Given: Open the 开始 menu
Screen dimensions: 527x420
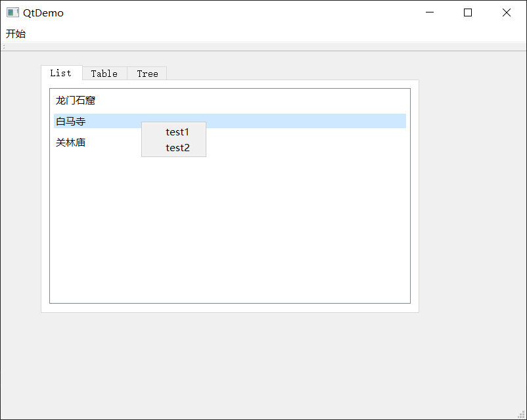Looking at the screenshot, I should [x=16, y=34].
